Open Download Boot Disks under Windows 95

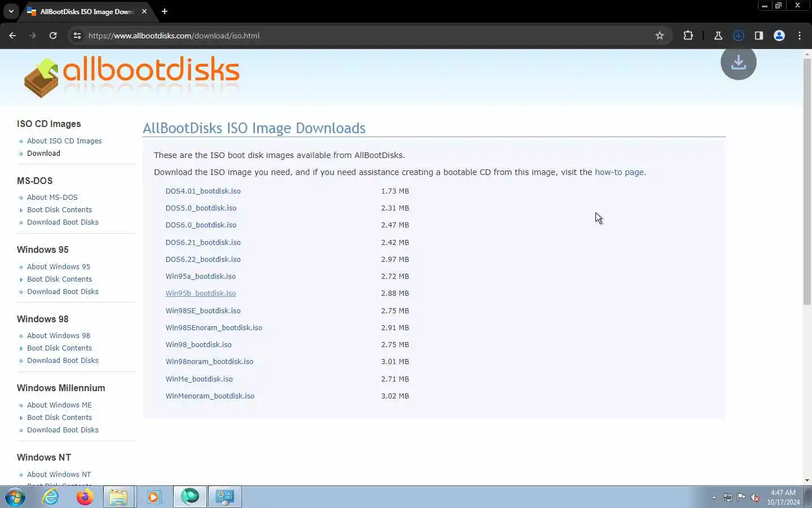click(x=63, y=292)
